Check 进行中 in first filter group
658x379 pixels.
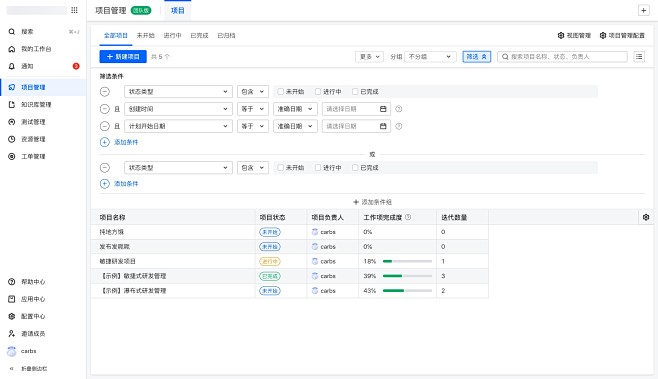click(x=318, y=91)
